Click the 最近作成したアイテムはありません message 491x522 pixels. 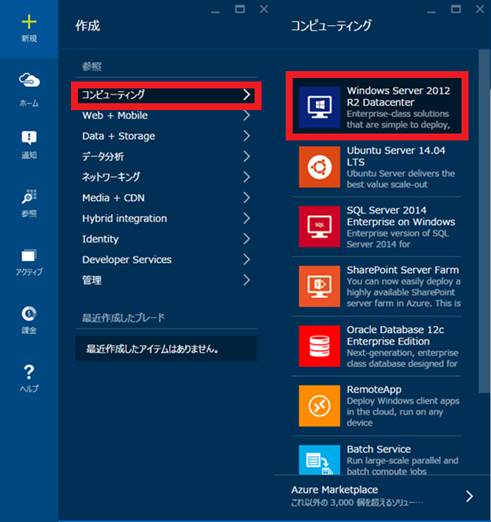pyautogui.click(x=153, y=349)
